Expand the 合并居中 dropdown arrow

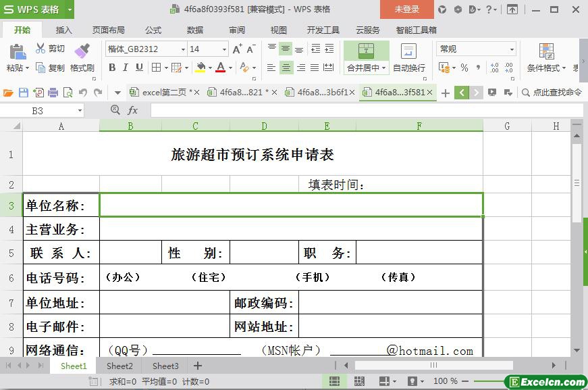[x=383, y=68]
